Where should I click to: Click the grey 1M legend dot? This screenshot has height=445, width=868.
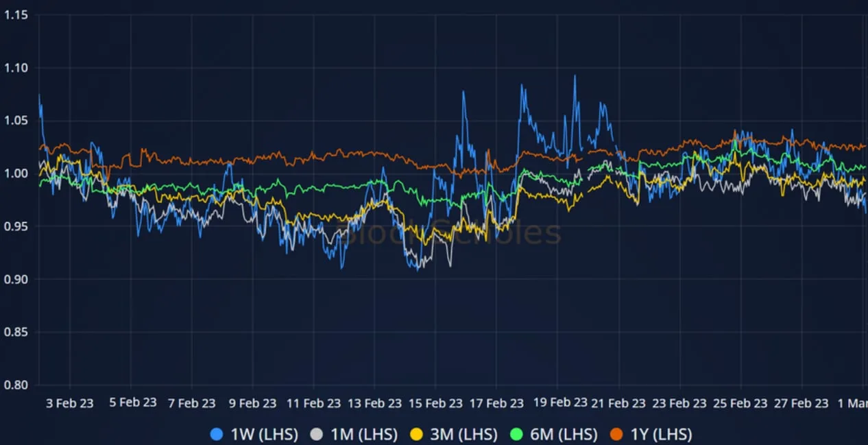coord(316,434)
